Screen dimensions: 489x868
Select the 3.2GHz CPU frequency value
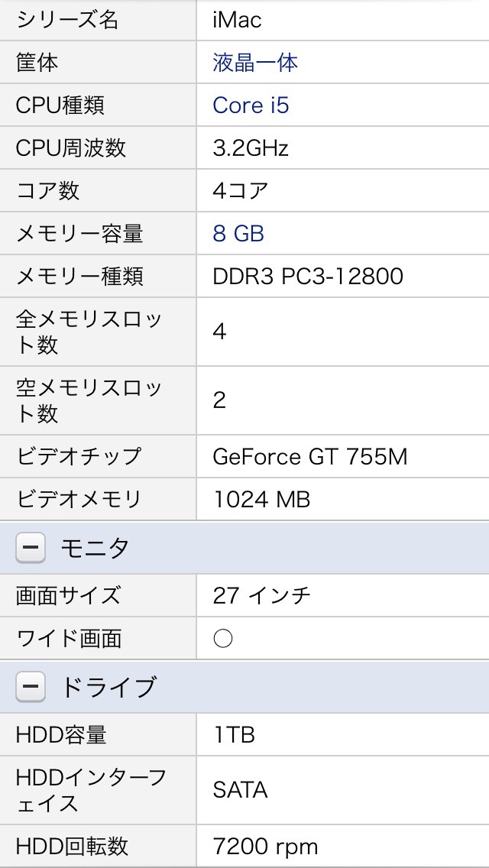coord(251,147)
